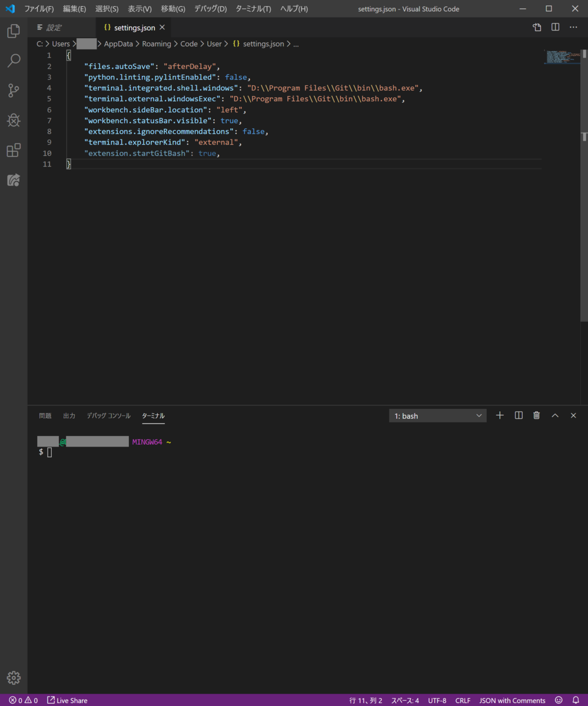Viewport: 588px width, 706px height.
Task: Click "workbench.sideBar.location" key text
Action: click(146, 110)
